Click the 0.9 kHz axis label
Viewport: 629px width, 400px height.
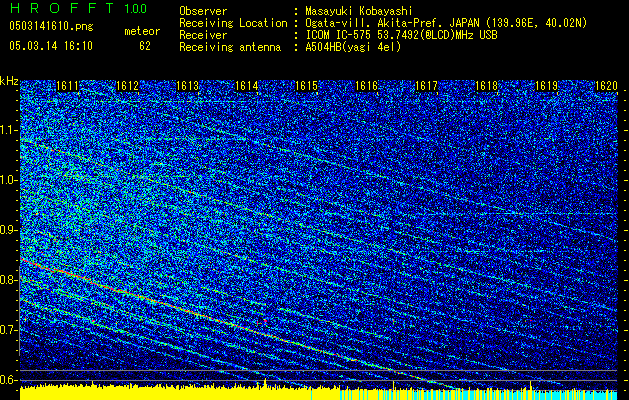click(9, 230)
